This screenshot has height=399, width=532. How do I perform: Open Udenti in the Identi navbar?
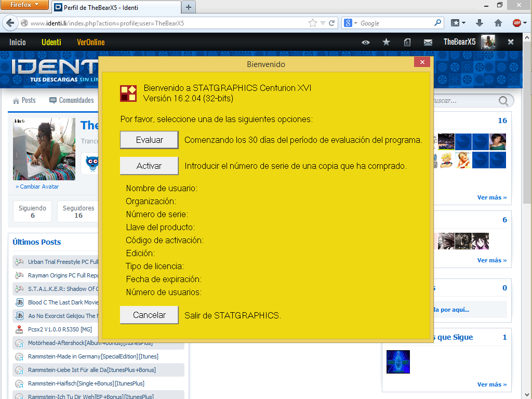click(x=51, y=42)
